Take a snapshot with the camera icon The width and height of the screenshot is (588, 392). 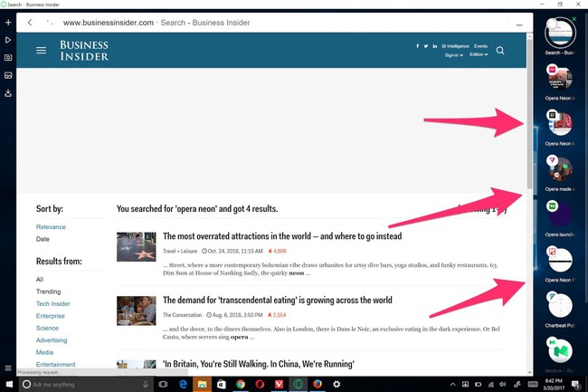pyautogui.click(x=8, y=57)
